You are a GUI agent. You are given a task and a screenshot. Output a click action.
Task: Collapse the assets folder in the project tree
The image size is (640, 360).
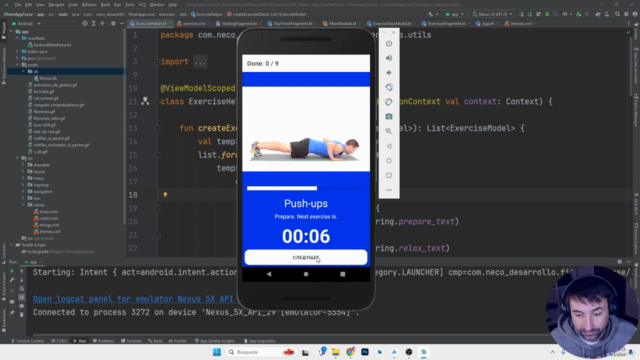tap(18, 64)
